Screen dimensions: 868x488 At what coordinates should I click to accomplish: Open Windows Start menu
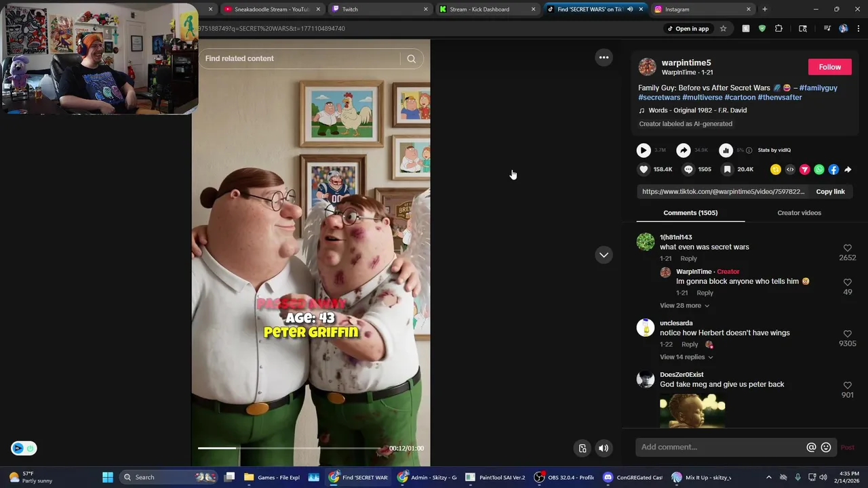coord(108,477)
